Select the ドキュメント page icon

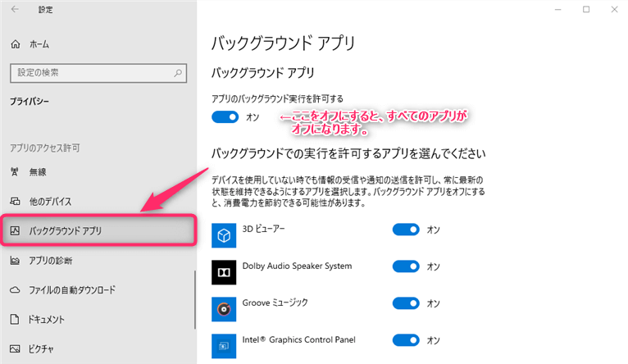(x=15, y=319)
